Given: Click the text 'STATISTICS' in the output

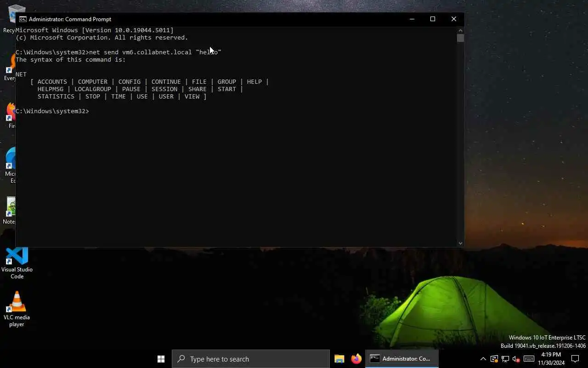Looking at the screenshot, I should pyautogui.click(x=56, y=96).
